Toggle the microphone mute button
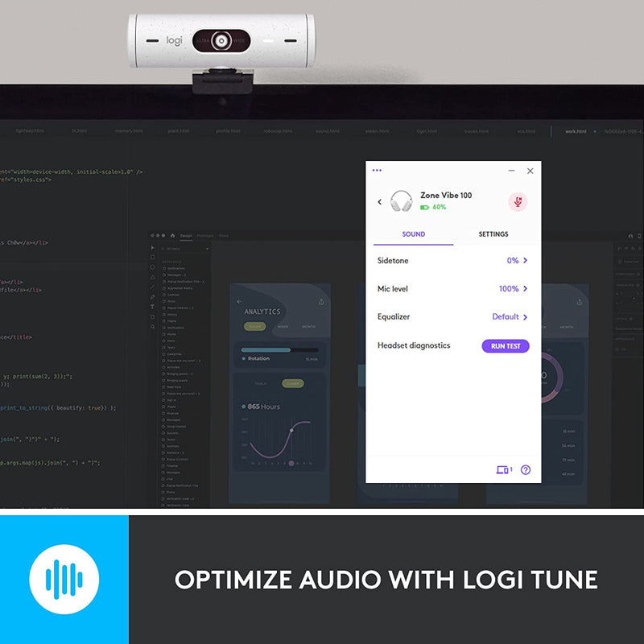644x644 pixels. [x=518, y=201]
